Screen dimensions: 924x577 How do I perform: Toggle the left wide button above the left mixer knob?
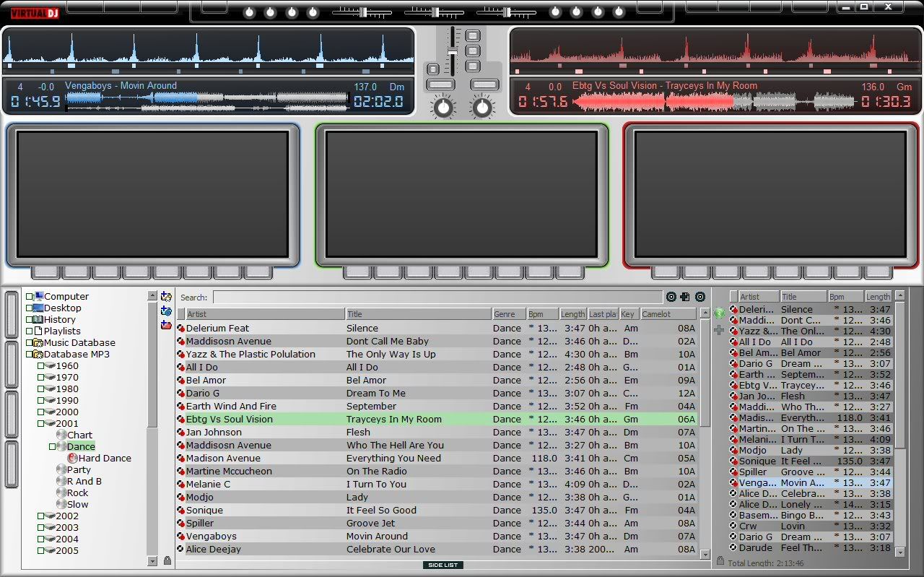click(x=440, y=85)
